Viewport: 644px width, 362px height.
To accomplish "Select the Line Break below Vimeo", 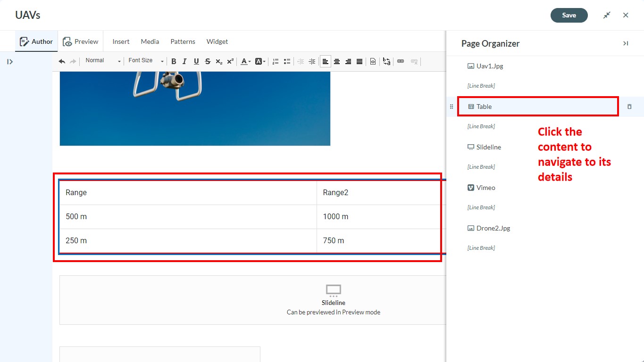I will [x=481, y=207].
